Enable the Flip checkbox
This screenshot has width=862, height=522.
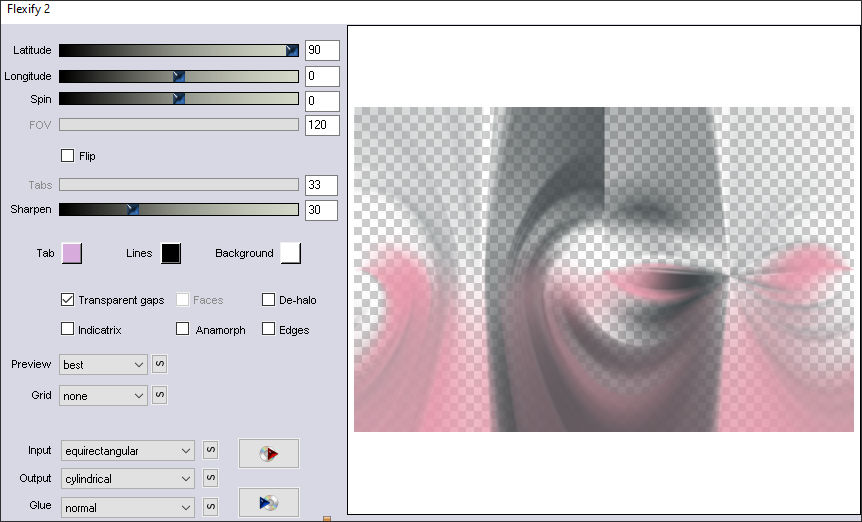coord(67,156)
